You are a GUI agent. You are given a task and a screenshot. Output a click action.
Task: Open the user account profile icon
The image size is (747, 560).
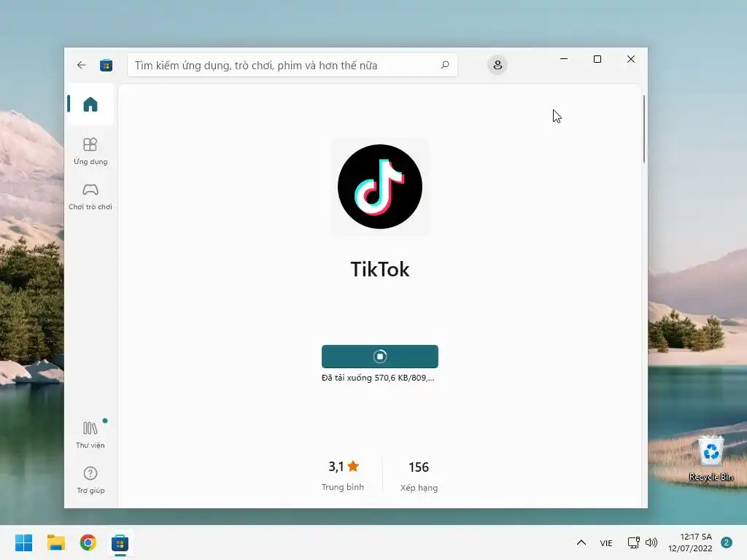[498, 65]
